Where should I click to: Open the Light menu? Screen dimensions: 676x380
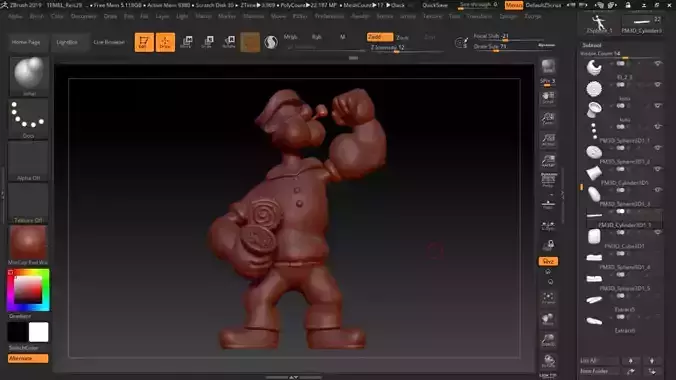pyautogui.click(x=182, y=16)
